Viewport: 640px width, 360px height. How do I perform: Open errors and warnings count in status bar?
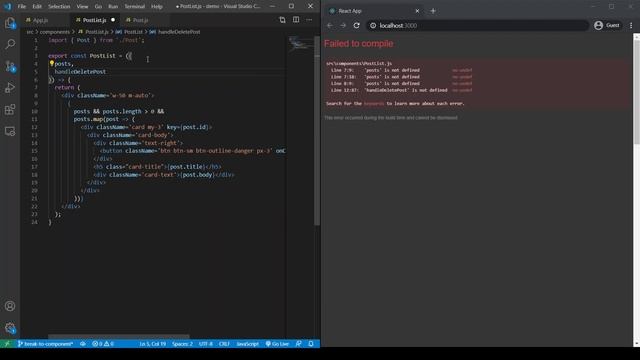[103, 344]
